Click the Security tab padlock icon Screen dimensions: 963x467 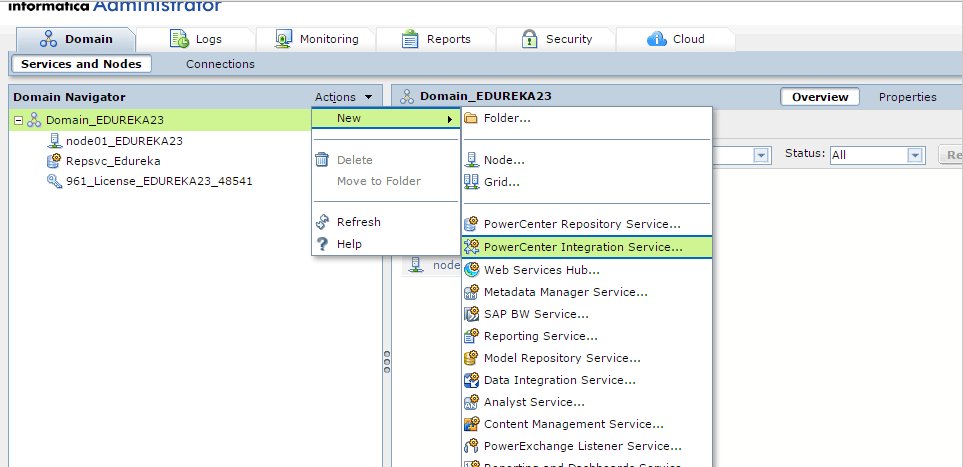tap(529, 39)
